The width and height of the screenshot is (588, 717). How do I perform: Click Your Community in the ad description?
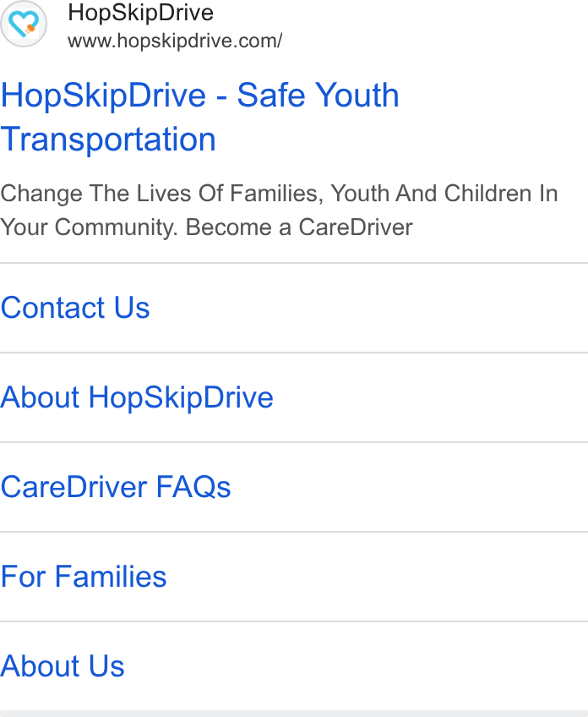click(x=89, y=227)
